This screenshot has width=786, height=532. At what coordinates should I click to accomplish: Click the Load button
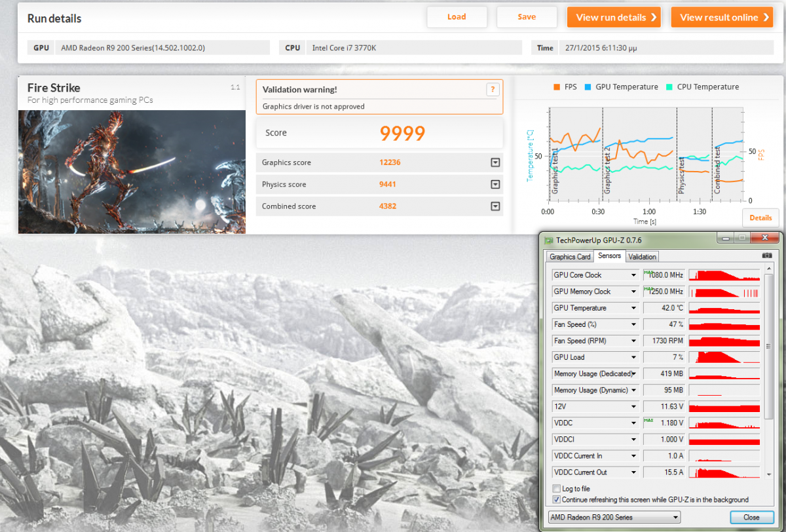click(x=457, y=17)
